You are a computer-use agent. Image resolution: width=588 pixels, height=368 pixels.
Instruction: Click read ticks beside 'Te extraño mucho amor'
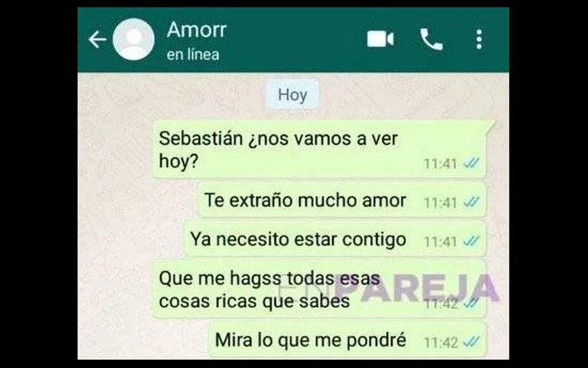tap(471, 202)
